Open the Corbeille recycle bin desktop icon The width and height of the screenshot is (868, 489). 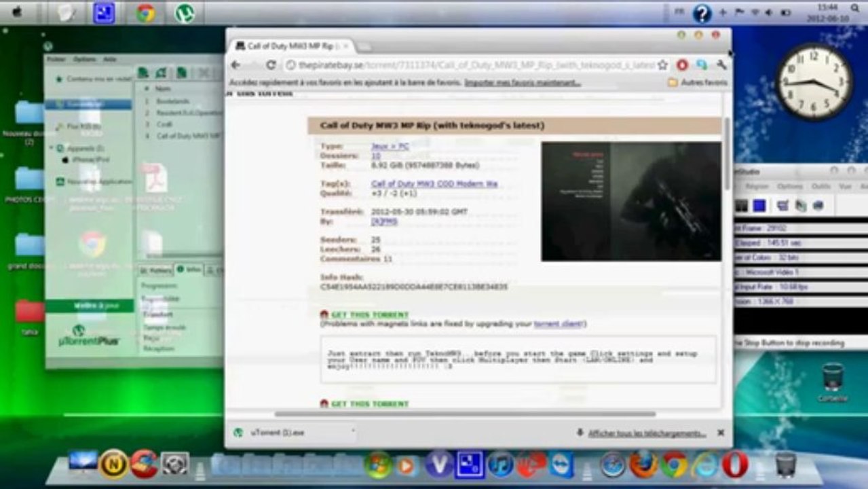tap(832, 382)
